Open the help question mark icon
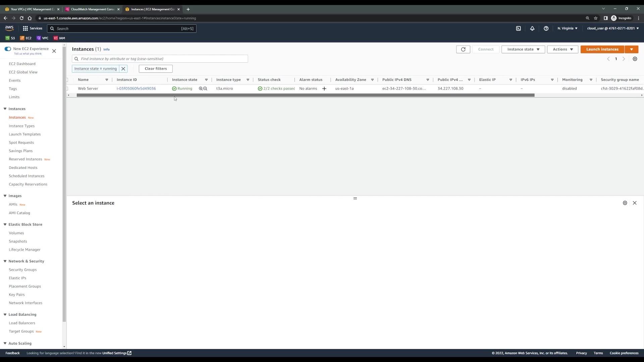Viewport: 644px width, 362px height. tap(546, 28)
